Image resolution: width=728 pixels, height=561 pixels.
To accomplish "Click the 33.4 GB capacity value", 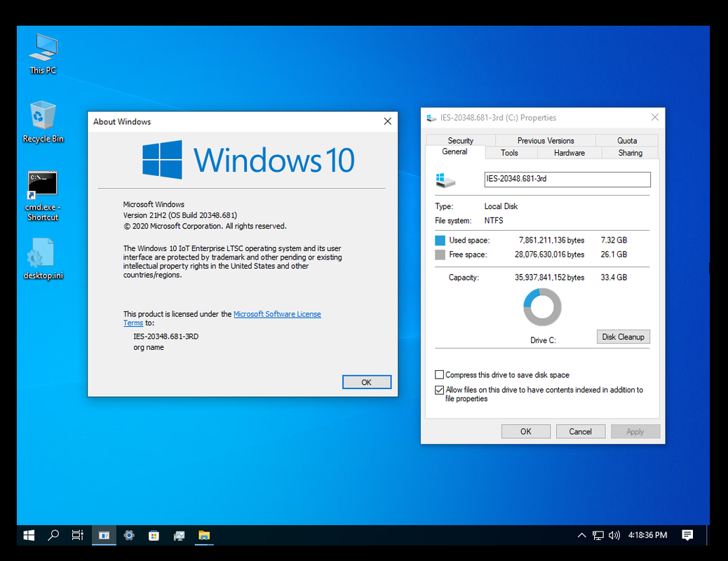I will (614, 277).
